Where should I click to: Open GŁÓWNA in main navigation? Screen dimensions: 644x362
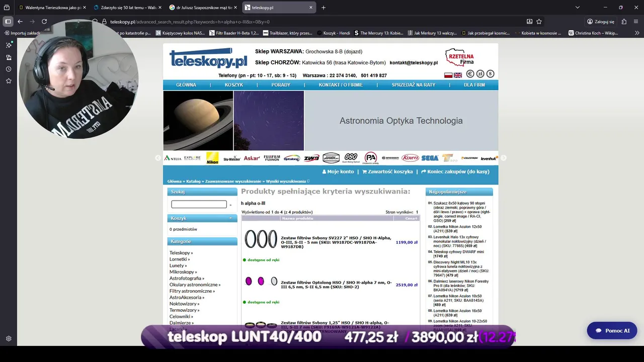point(186,85)
